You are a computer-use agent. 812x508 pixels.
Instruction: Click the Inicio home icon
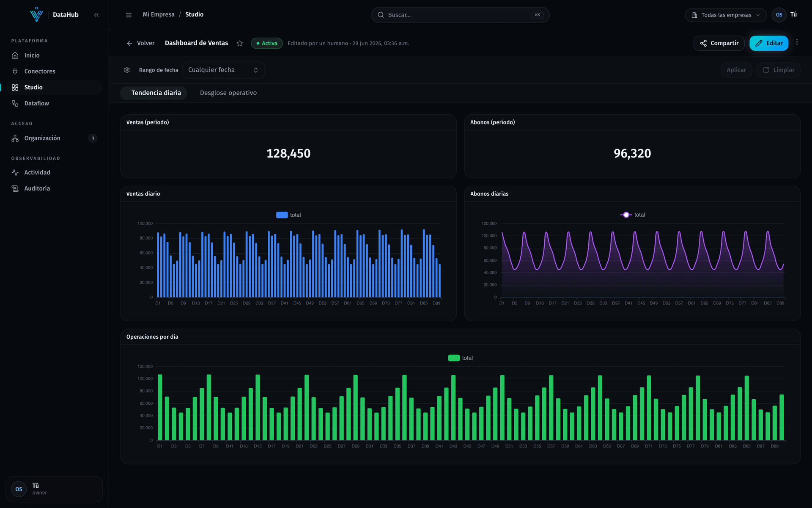[x=15, y=55]
